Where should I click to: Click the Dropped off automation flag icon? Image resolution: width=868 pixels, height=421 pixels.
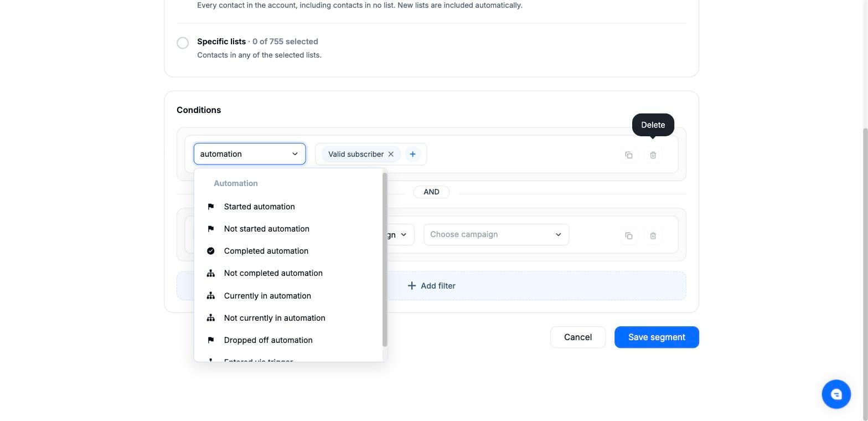pos(211,340)
